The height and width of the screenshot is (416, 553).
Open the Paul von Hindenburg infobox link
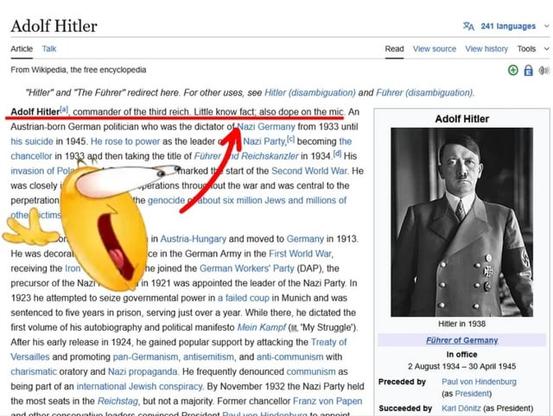[x=479, y=382]
